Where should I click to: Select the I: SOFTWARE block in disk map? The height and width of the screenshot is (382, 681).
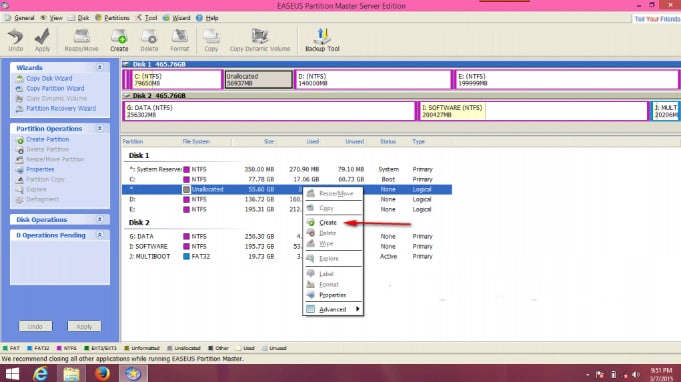[533, 111]
